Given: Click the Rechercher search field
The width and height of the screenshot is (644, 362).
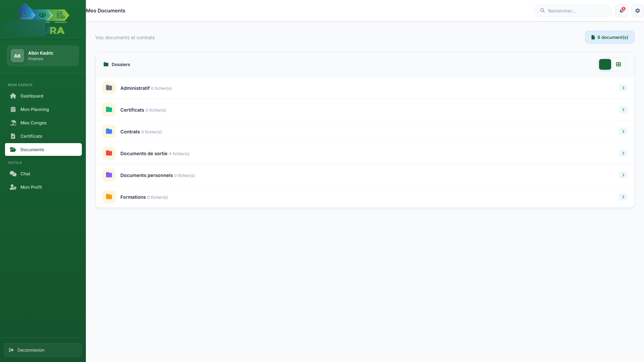Looking at the screenshot, I should (577, 11).
